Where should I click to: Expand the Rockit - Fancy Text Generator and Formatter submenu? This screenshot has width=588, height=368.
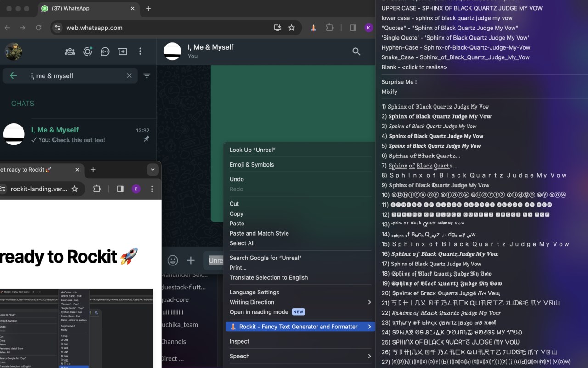[x=300, y=327]
